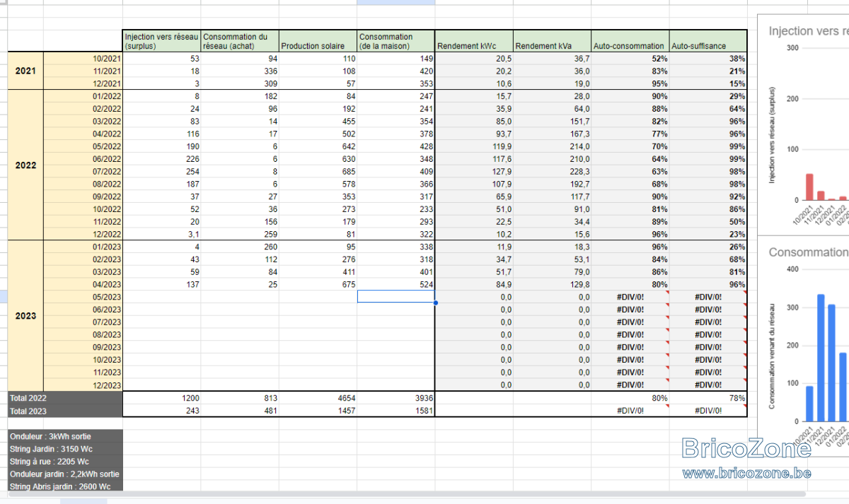Select the 07/2022 month cell
This screenshot has width=849, height=504.
click(83, 171)
